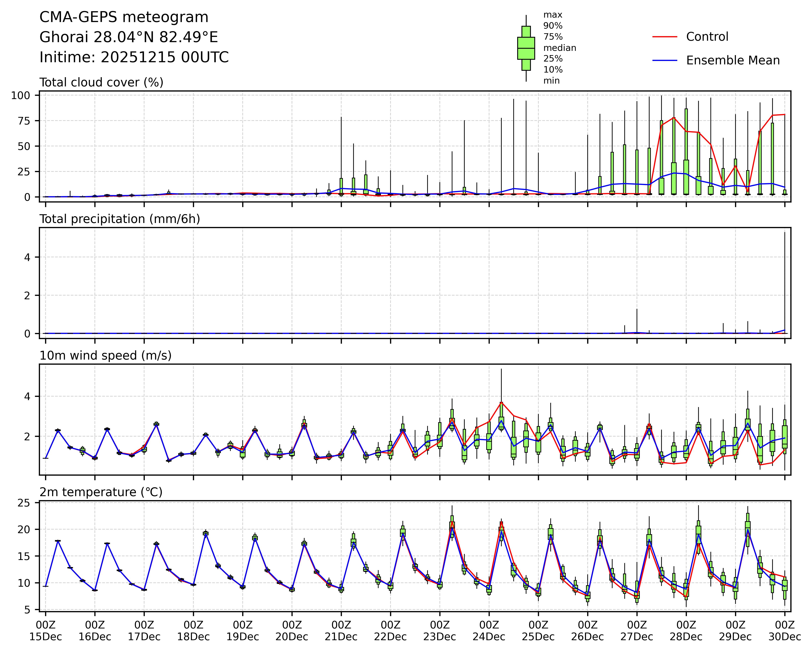
Task: Click the Total precipitation panel title
Action: click(x=120, y=219)
